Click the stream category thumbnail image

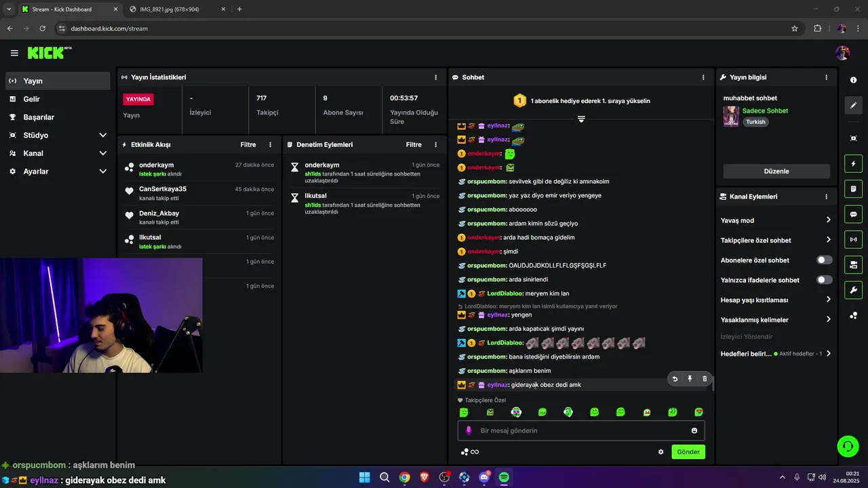(731, 116)
